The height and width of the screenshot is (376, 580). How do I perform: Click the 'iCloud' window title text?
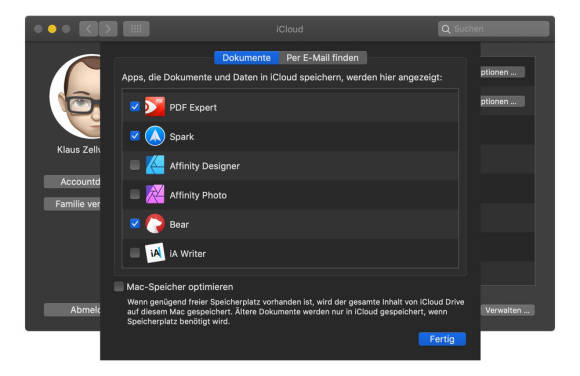click(290, 29)
